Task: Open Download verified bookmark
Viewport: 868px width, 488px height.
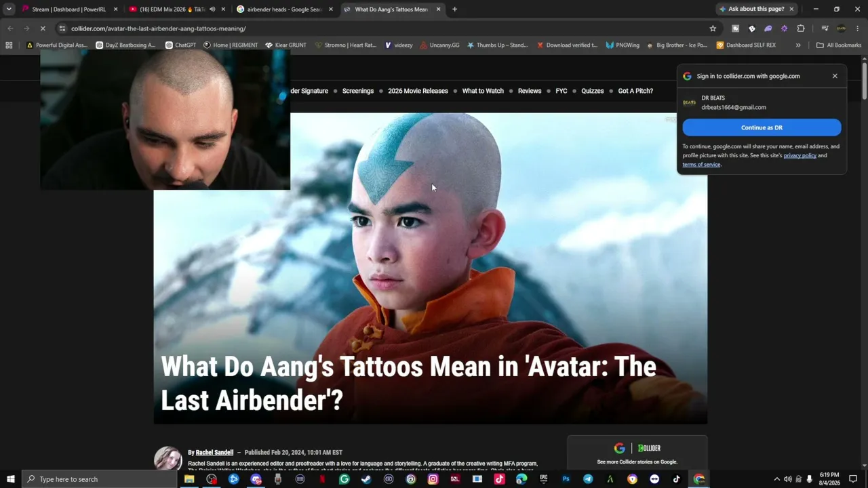Action: coord(567,45)
